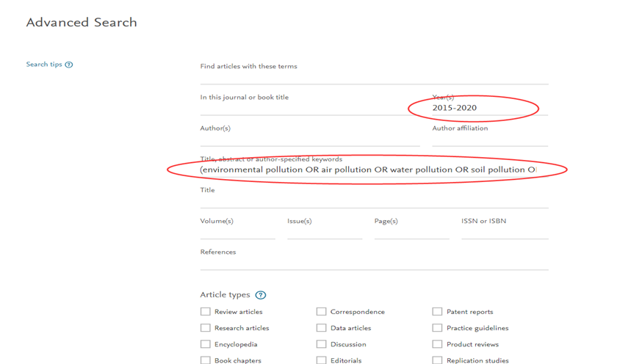Image resolution: width=617 pixels, height=364 pixels.
Task: Check the Review articles checkbox
Action: click(206, 311)
